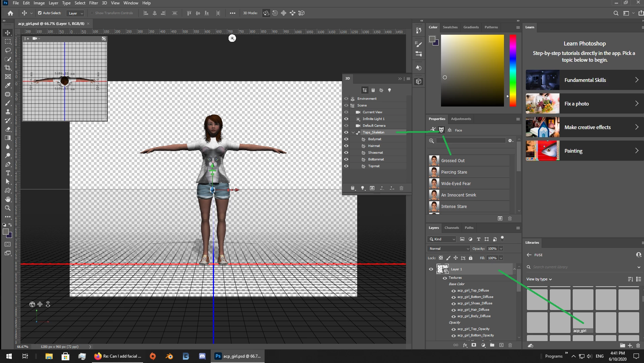Viewport: 644px width, 363px height.
Task: Open the Fundamental Skills tutorials
Action: click(x=584, y=80)
